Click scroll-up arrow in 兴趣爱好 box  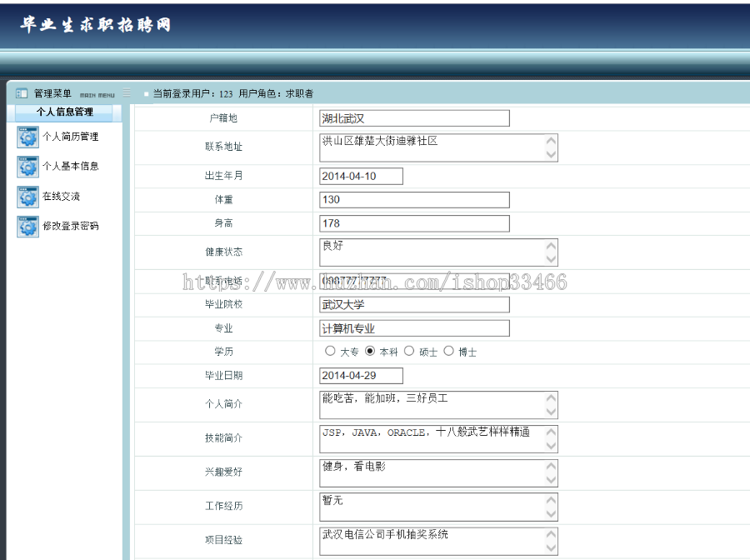[551, 466]
